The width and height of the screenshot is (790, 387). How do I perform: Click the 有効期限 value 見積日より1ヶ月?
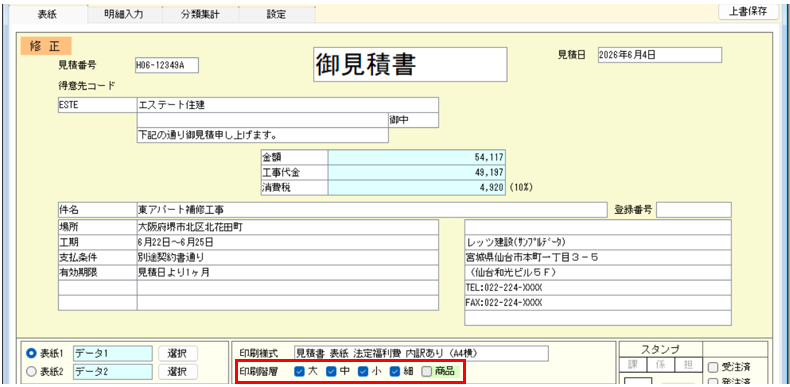click(287, 273)
